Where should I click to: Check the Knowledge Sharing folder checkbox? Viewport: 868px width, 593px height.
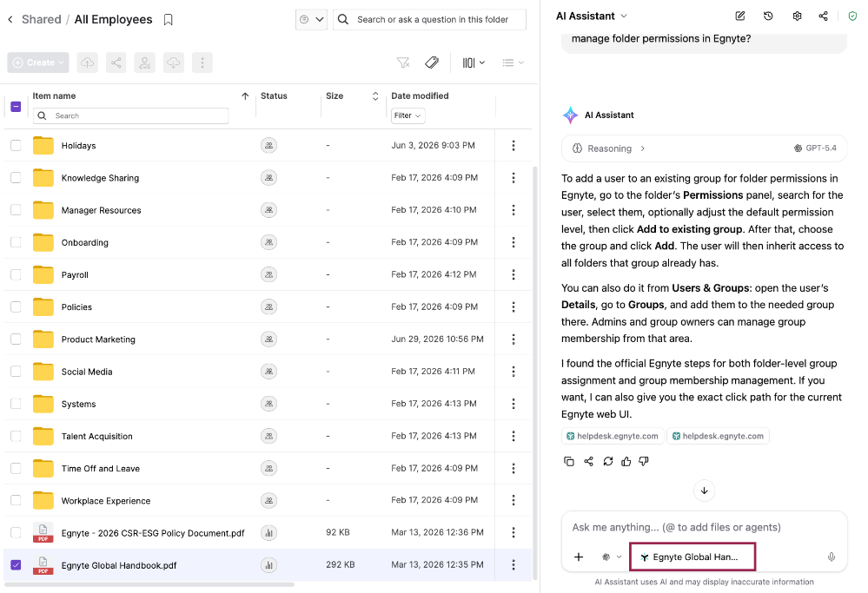coord(16,178)
